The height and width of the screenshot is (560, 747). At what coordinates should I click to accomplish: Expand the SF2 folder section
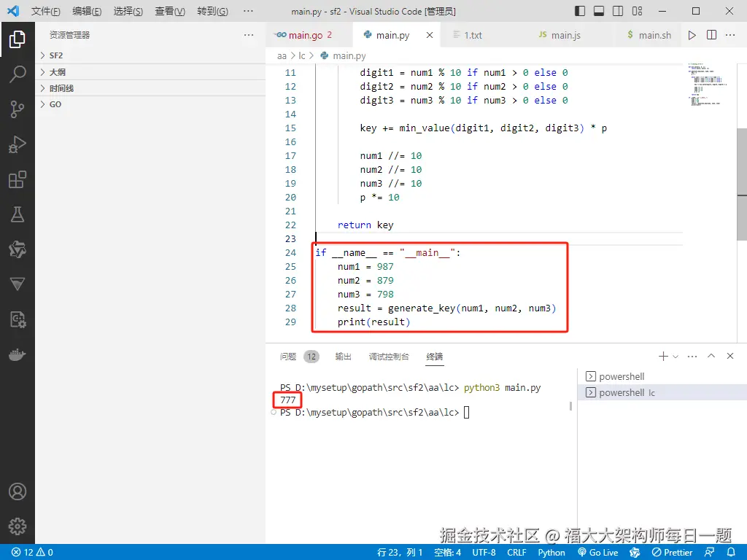coord(150,55)
